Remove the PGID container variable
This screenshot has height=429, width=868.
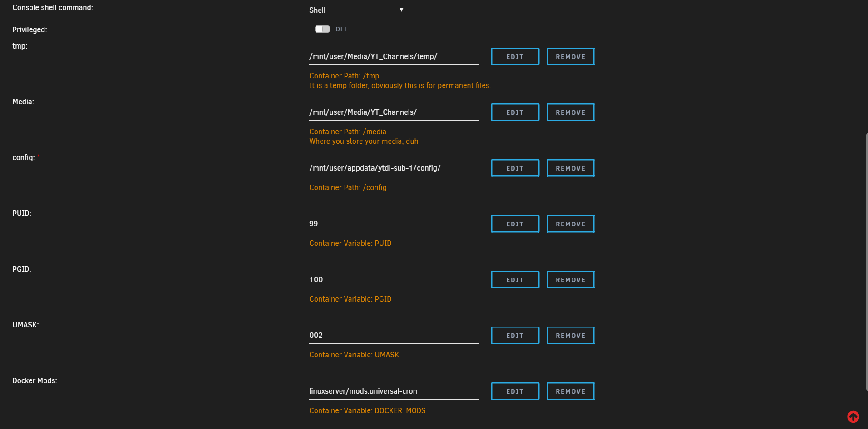tap(570, 279)
